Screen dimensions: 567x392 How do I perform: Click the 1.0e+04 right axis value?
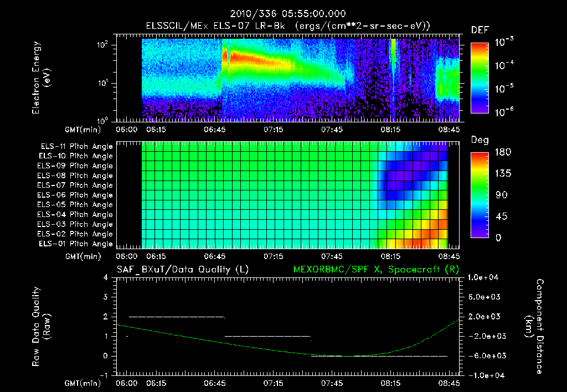pyautogui.click(x=484, y=277)
